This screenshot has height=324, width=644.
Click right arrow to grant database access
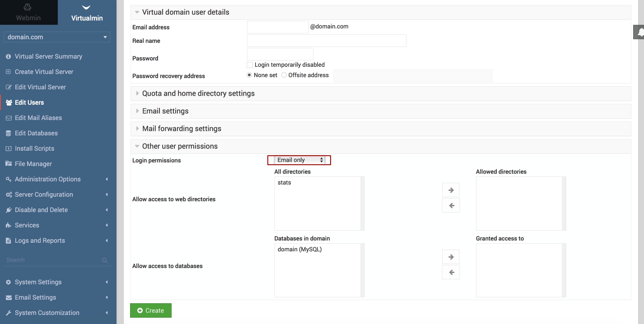click(451, 257)
